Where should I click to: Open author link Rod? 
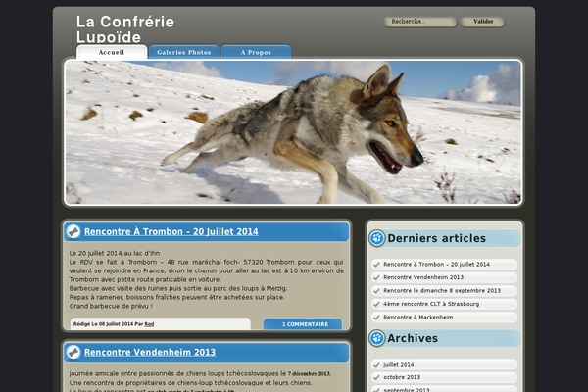click(149, 324)
